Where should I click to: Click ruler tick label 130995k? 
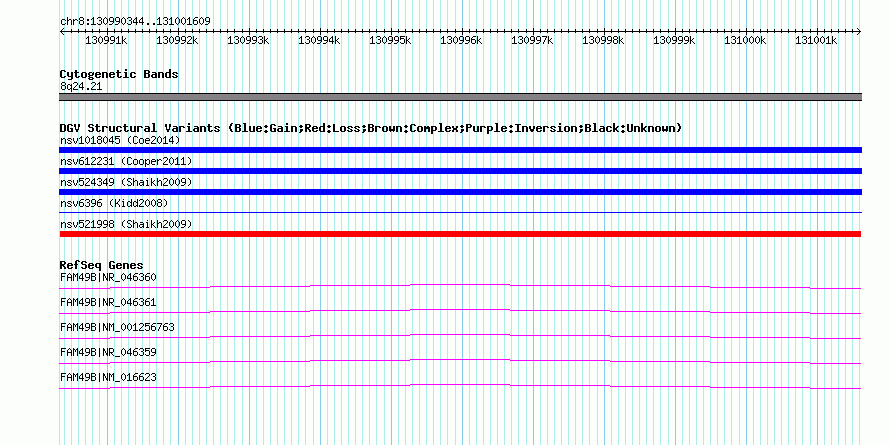pos(390,40)
